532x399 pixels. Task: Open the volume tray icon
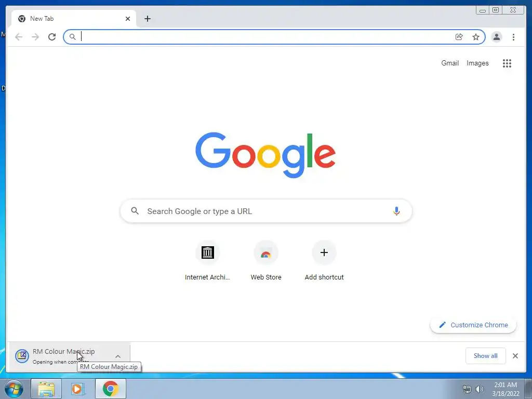480,389
